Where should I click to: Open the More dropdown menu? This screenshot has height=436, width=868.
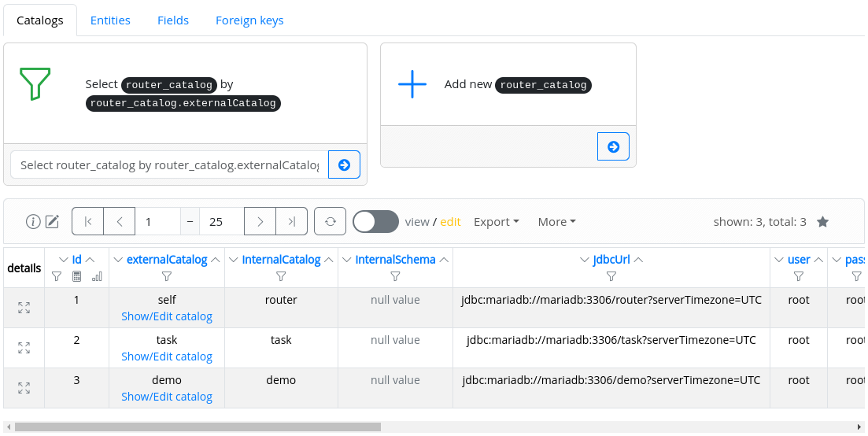pos(556,222)
